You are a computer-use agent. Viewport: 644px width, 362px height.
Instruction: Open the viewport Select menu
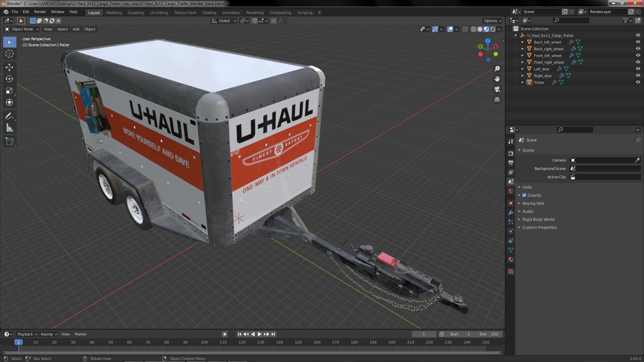click(x=62, y=29)
